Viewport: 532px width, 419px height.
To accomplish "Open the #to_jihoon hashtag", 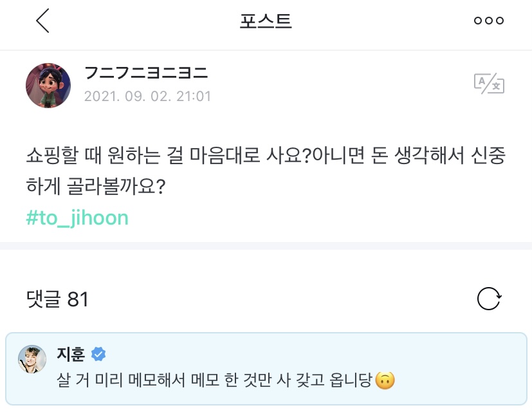I will point(77,218).
